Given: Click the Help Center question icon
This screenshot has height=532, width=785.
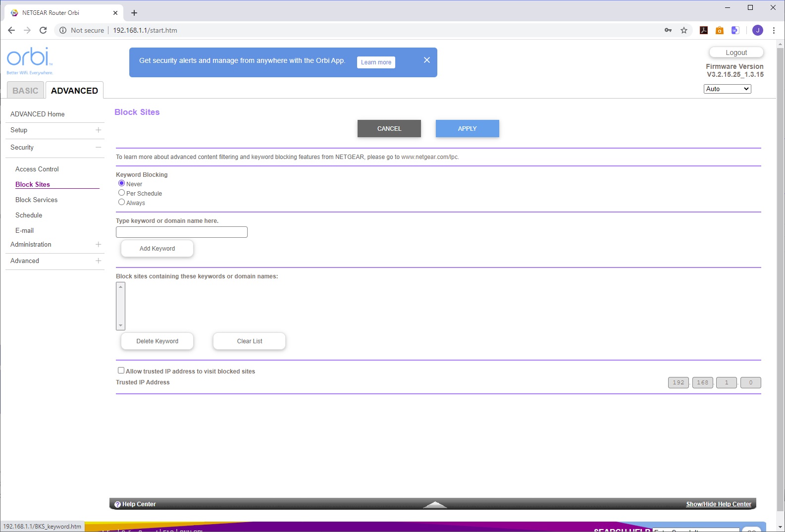Looking at the screenshot, I should (x=117, y=504).
